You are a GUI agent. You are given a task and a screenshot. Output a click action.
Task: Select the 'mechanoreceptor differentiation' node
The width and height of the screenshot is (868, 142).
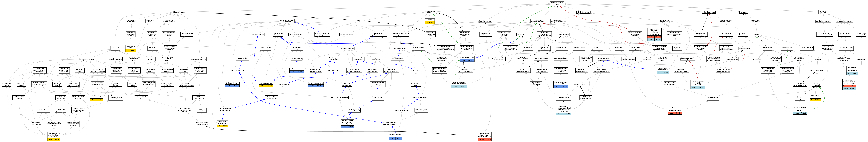click(421, 110)
